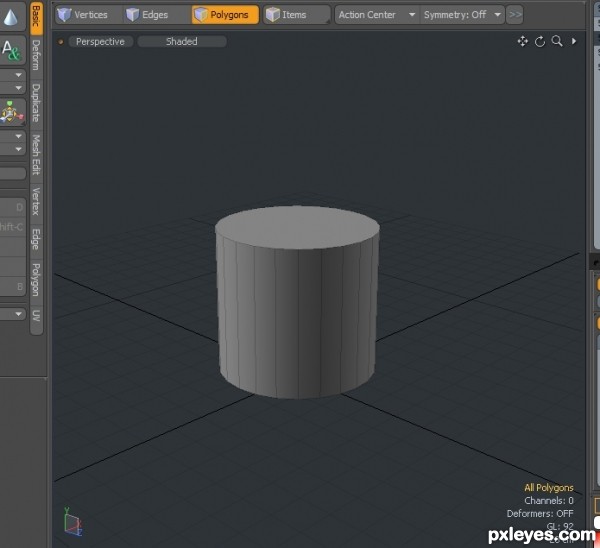The width and height of the screenshot is (600, 548).
Task: Select the Polygons selection mode
Action: [x=225, y=15]
